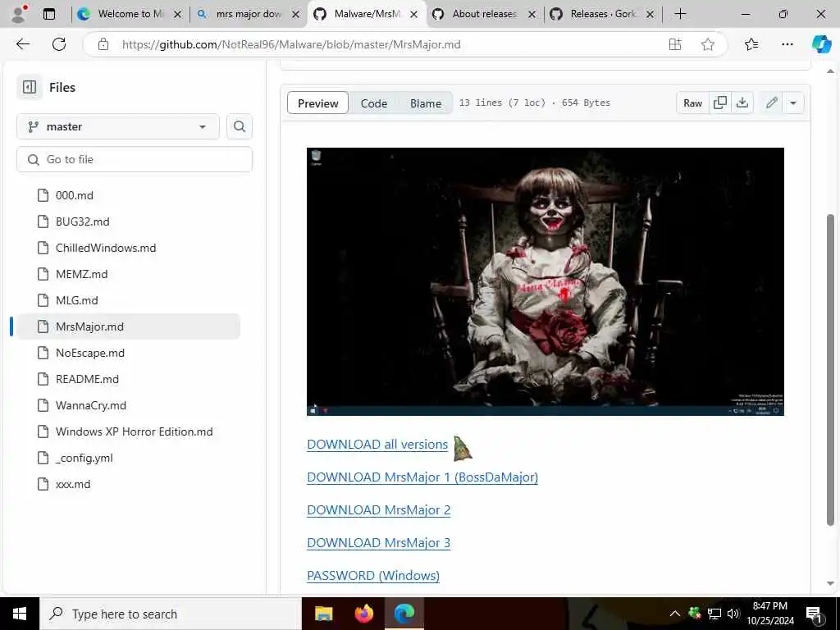The width and height of the screenshot is (840, 630).
Task: Open NoEscape.md in file tree
Action: 90,353
